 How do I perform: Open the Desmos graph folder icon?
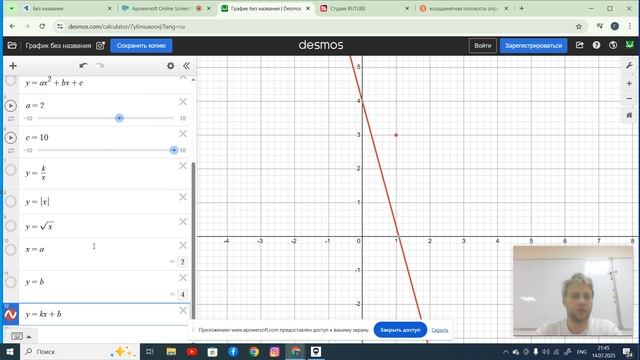click(12, 45)
